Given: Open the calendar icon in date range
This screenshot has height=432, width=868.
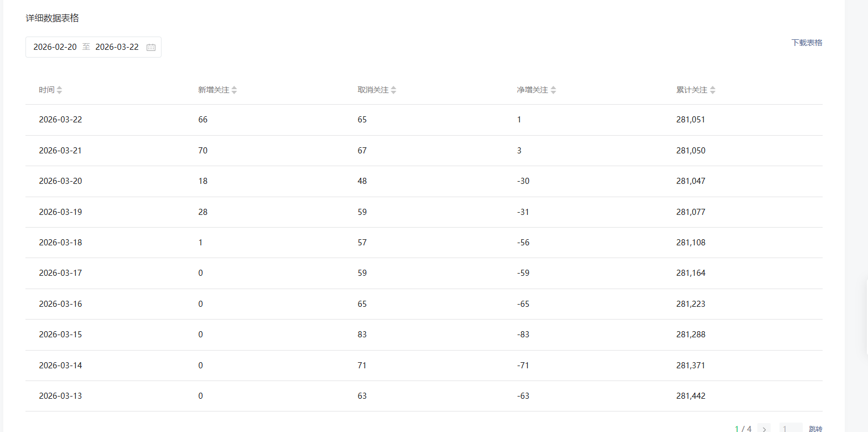Looking at the screenshot, I should pos(151,48).
